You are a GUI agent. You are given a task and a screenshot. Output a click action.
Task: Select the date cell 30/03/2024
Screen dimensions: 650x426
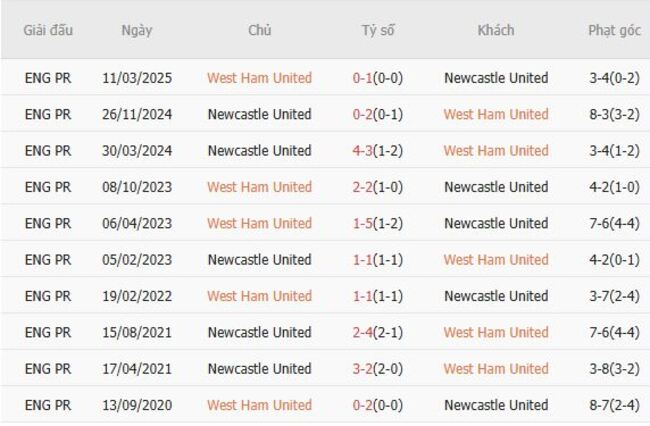tap(137, 151)
